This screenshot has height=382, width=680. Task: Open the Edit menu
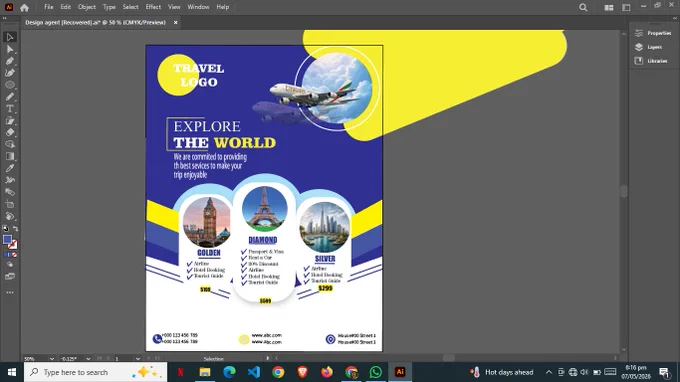(x=65, y=7)
